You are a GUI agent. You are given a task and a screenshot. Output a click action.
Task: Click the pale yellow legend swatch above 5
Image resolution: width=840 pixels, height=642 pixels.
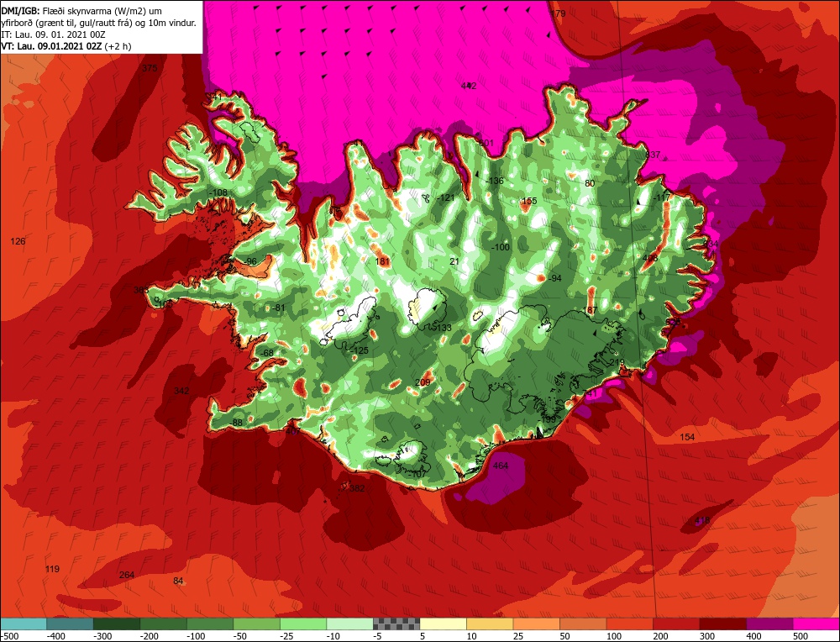tap(443, 624)
